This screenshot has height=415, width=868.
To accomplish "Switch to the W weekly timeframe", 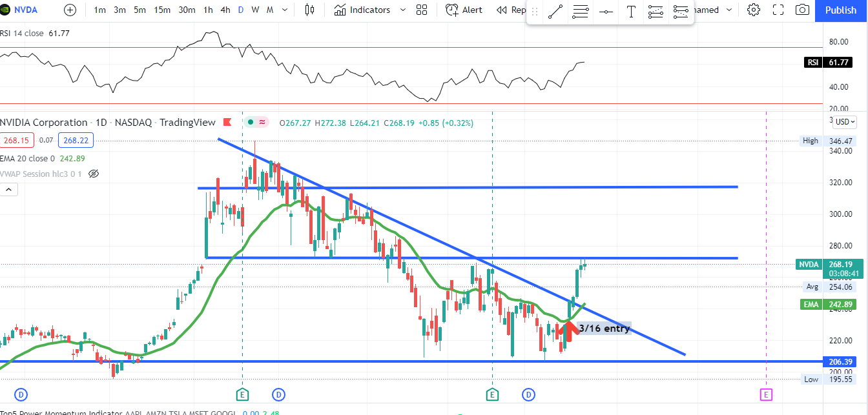I will click(x=255, y=10).
